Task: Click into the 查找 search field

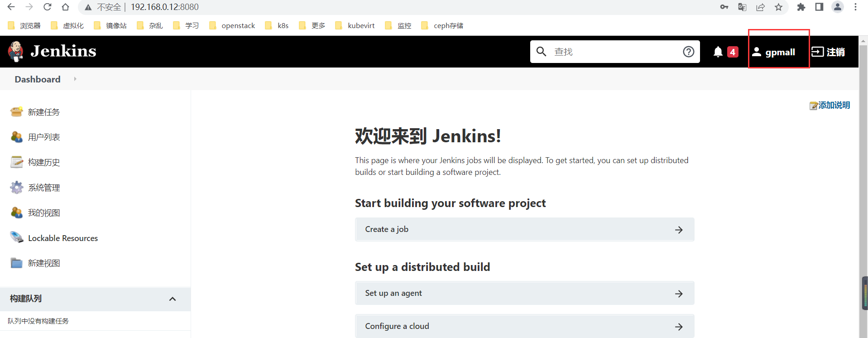Action: (x=615, y=52)
